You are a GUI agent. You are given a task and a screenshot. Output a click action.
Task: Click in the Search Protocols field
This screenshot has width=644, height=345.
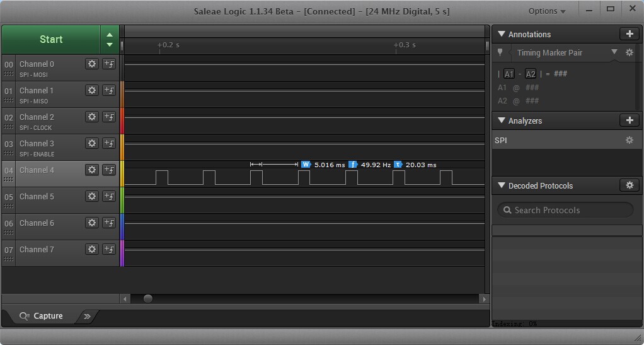point(565,210)
